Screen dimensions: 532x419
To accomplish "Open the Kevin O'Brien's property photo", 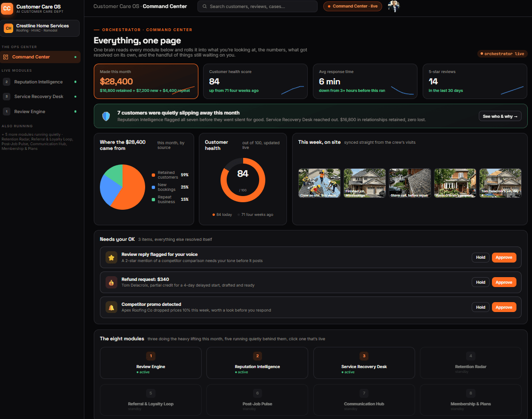I will tap(455, 183).
